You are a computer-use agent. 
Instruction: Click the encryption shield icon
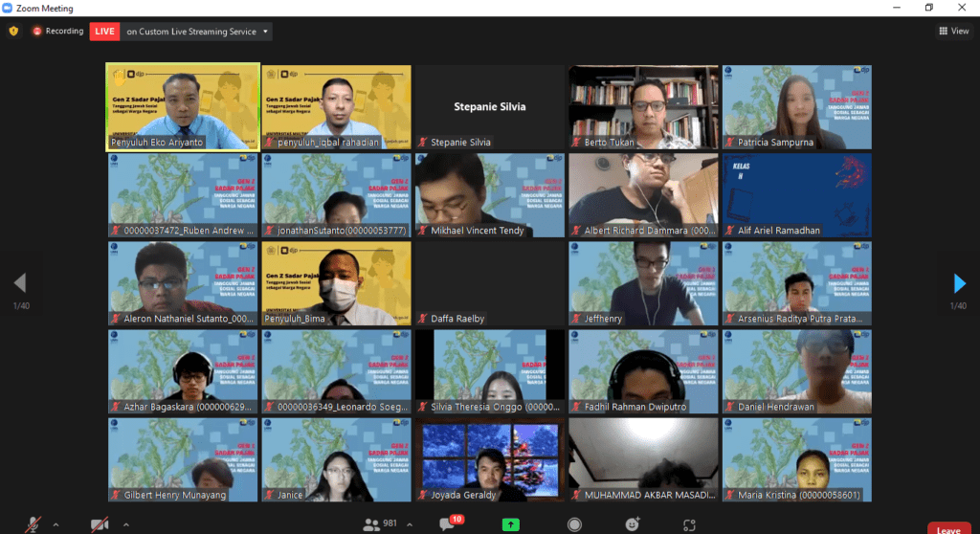click(x=13, y=31)
